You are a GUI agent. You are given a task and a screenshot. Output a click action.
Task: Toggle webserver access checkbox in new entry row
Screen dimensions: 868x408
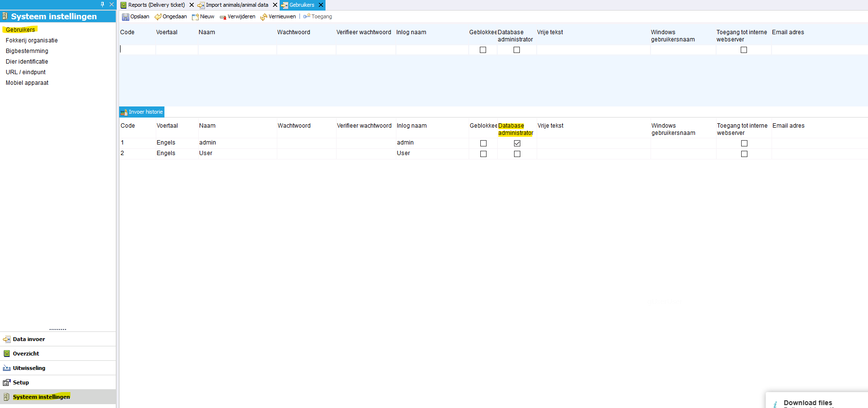pyautogui.click(x=744, y=50)
